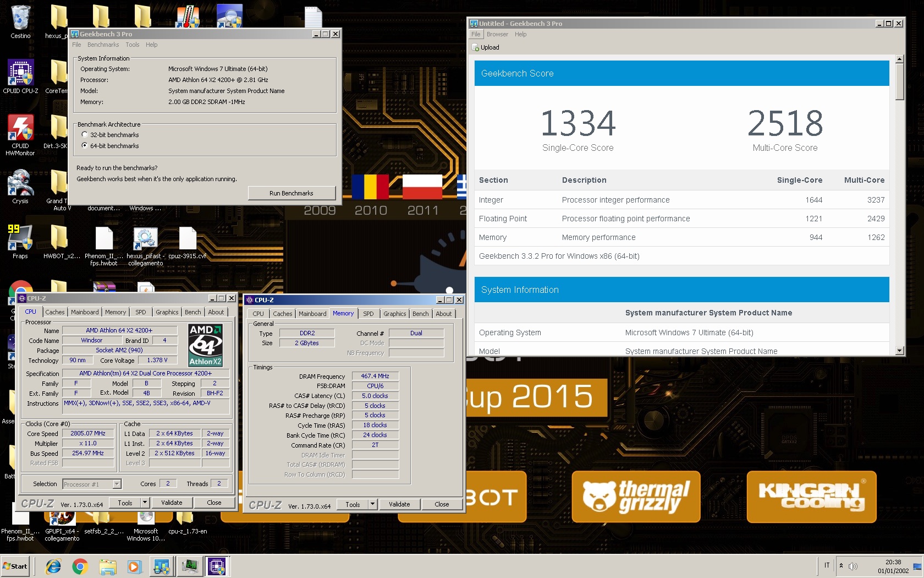Switch to Graphics tab in left CPU-Z
This screenshot has width=924, height=578.
pos(167,312)
